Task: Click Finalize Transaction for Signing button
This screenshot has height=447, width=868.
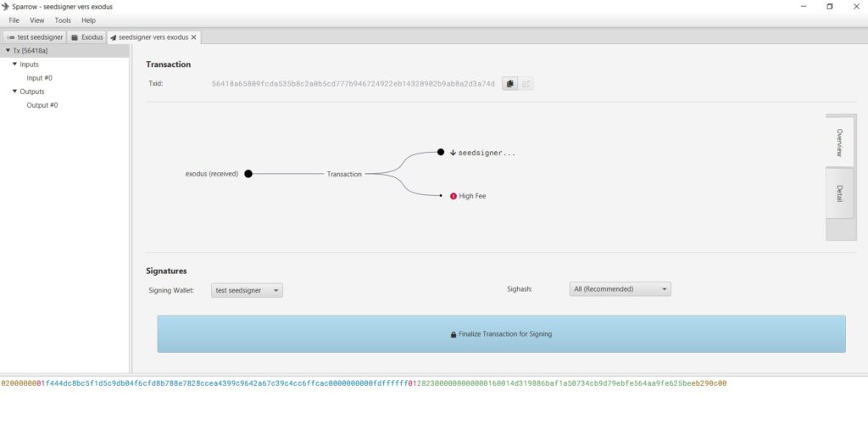Action: 502,334
